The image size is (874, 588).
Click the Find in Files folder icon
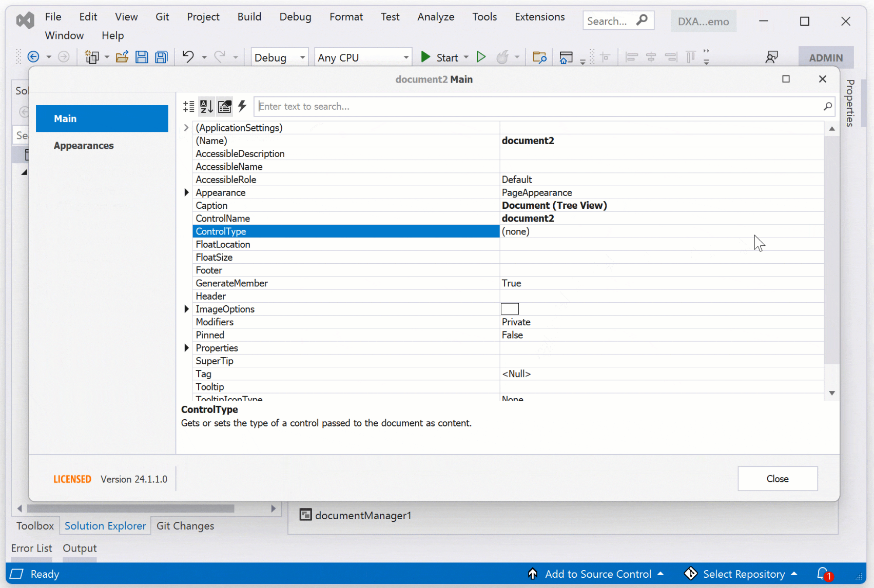[539, 57]
